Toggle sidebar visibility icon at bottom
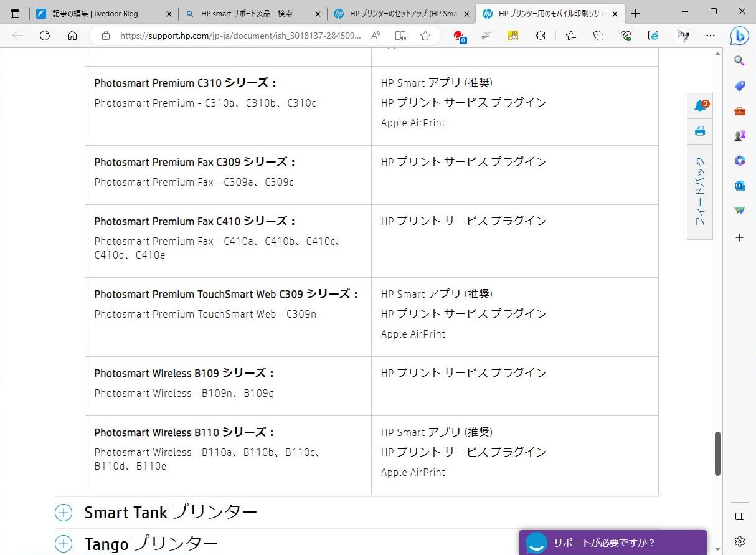Image resolution: width=756 pixels, height=555 pixels. [740, 516]
